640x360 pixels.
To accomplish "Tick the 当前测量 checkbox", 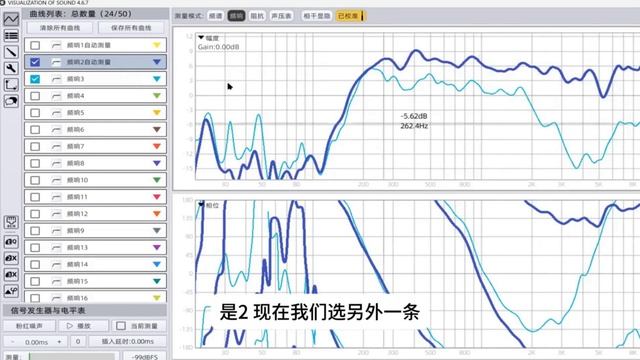I will [x=121, y=326].
